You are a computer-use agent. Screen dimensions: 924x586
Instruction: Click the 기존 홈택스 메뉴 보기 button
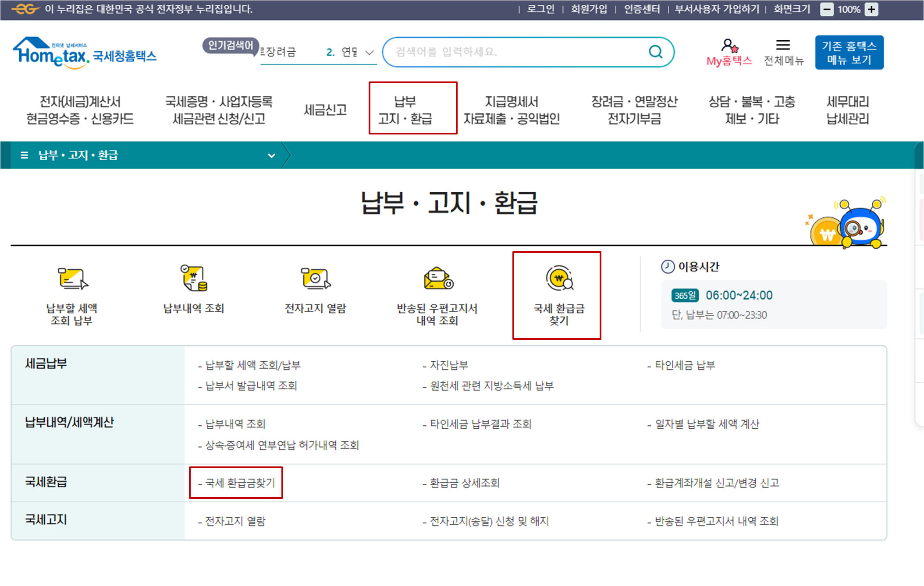pos(849,52)
